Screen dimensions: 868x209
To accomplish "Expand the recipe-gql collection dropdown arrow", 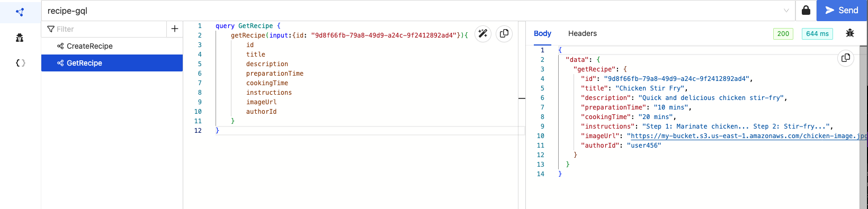I will 786,11.
